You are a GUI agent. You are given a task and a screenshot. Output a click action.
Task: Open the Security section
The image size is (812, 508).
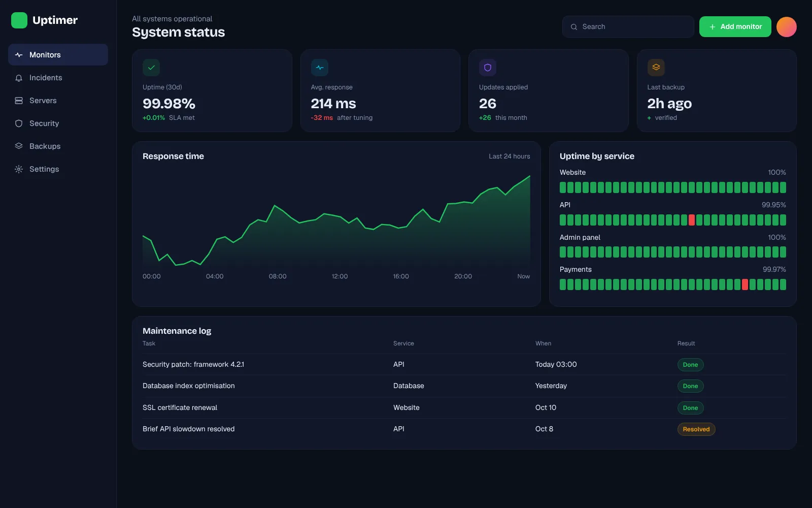tap(58, 123)
